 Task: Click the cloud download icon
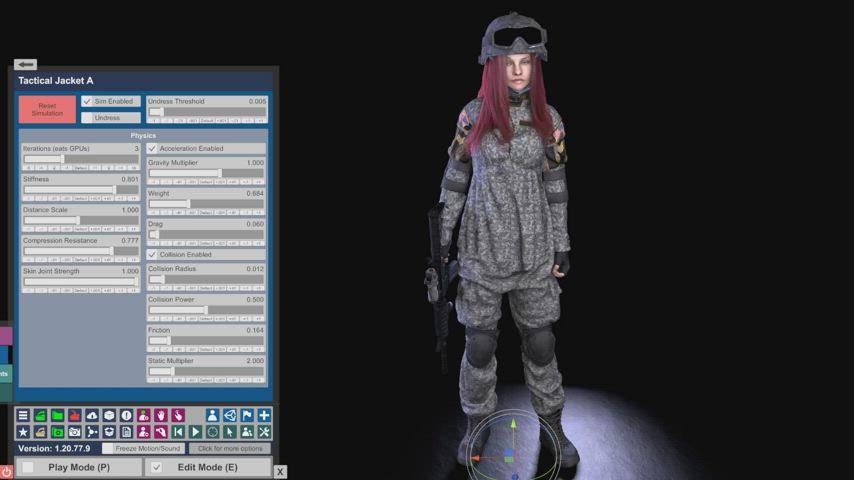click(92, 415)
